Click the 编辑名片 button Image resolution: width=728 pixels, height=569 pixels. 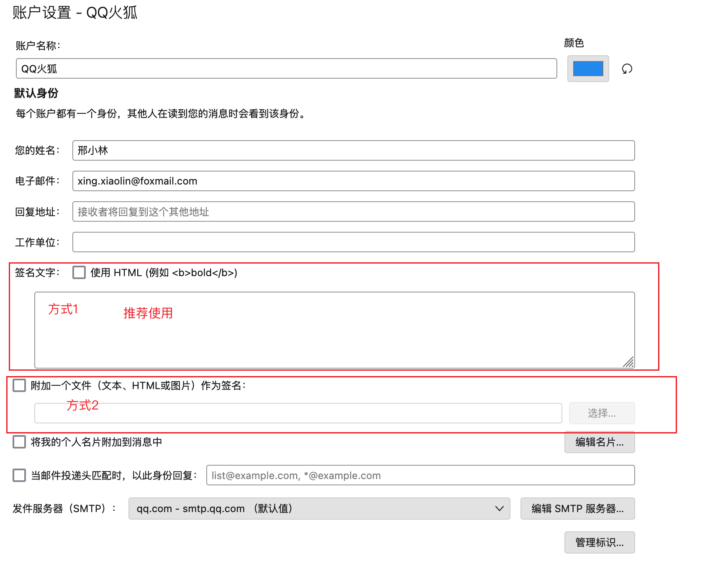tap(599, 442)
